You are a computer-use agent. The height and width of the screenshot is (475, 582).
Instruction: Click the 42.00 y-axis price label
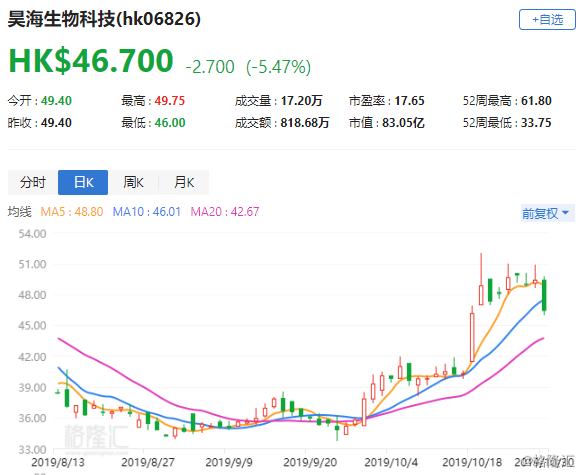32,357
